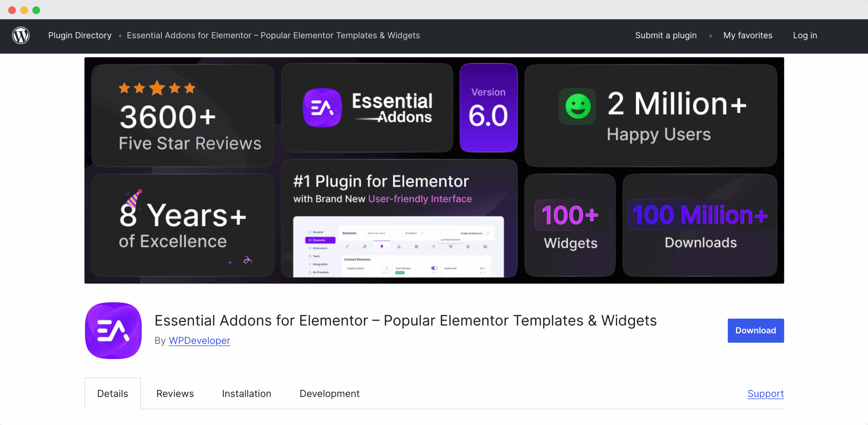This screenshot has height=425, width=868.
Task: Open the Plugin Directory link
Action: point(80,35)
